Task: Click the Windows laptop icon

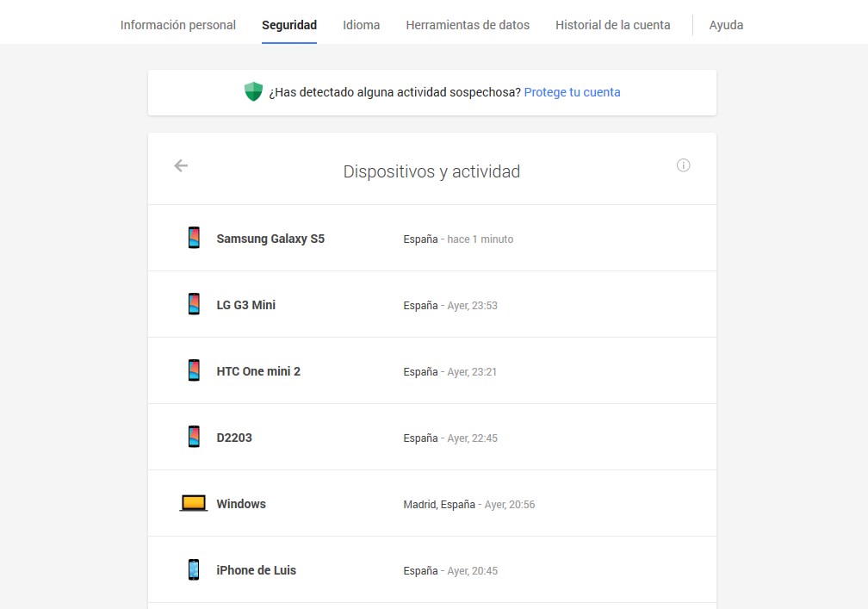Action: click(x=194, y=504)
